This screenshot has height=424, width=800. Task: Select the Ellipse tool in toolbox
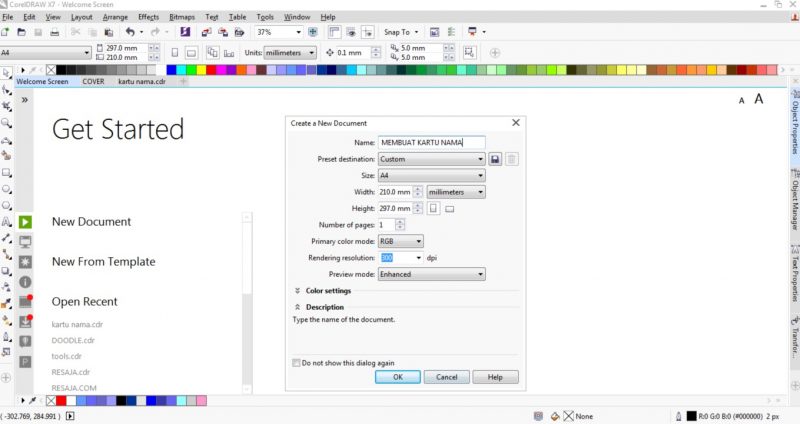6,189
